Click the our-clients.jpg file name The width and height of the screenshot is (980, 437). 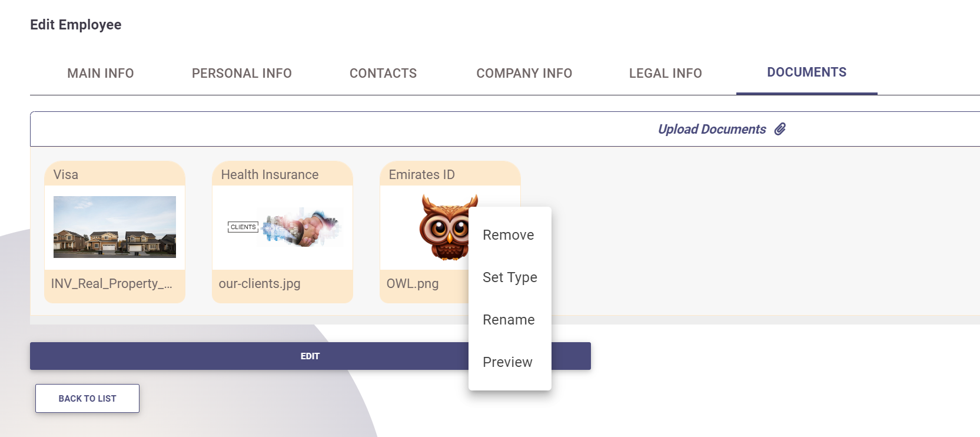[x=260, y=284]
